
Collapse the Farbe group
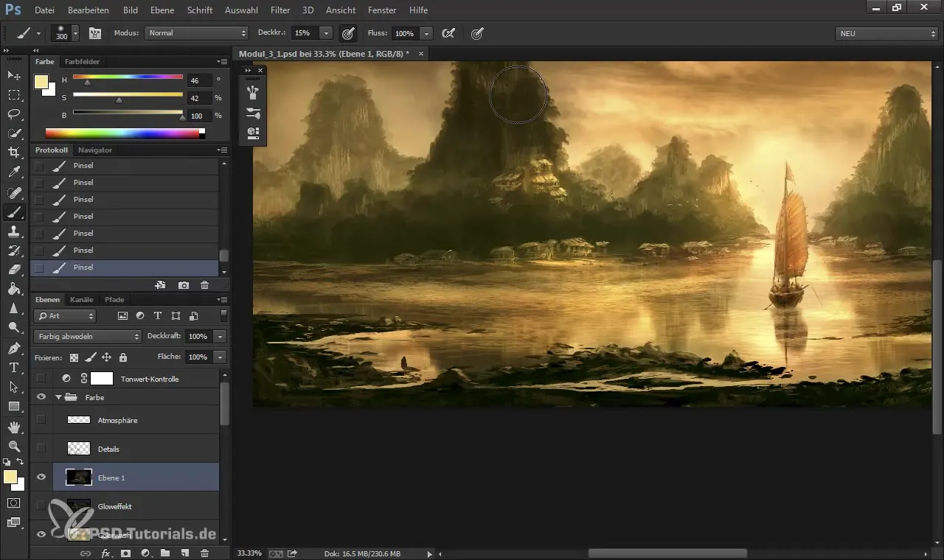tap(58, 397)
